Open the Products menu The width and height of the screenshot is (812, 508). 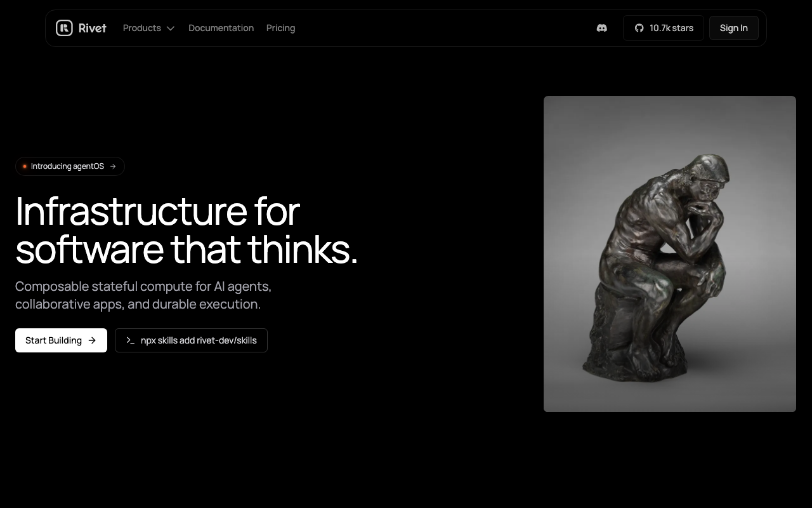tap(148, 28)
